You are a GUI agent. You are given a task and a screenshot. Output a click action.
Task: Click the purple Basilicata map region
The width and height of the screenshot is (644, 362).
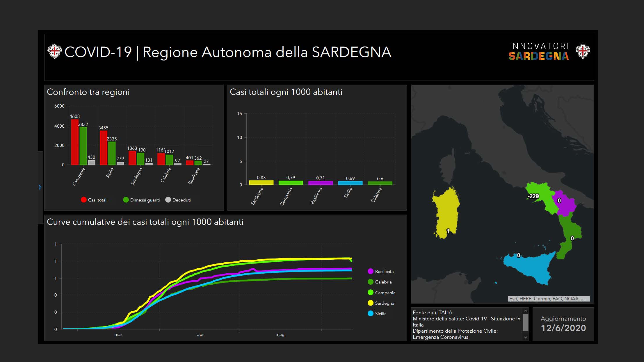click(x=566, y=205)
